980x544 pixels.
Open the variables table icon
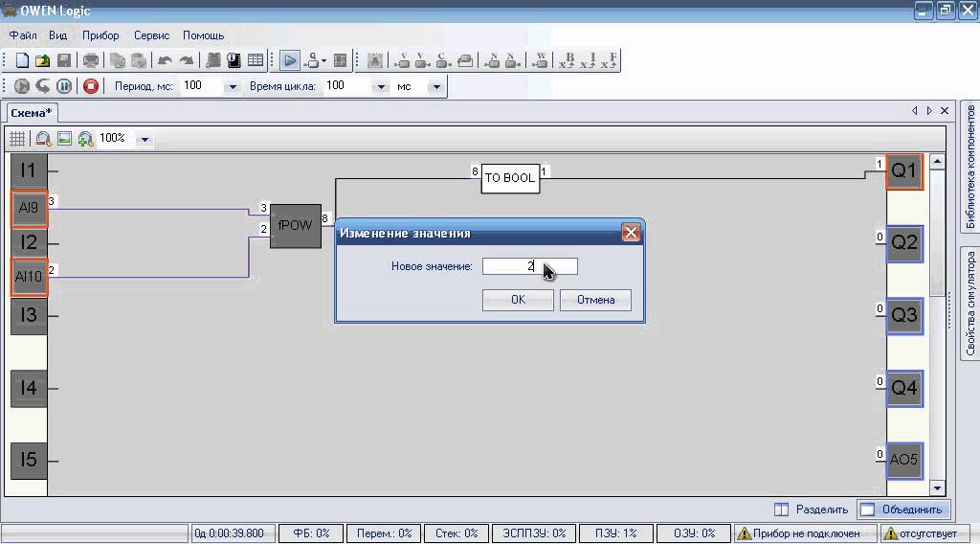[255, 60]
